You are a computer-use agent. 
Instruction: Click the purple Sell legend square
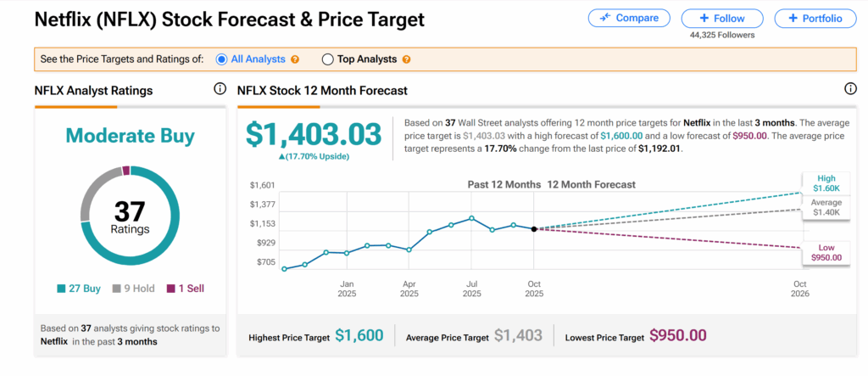click(170, 289)
